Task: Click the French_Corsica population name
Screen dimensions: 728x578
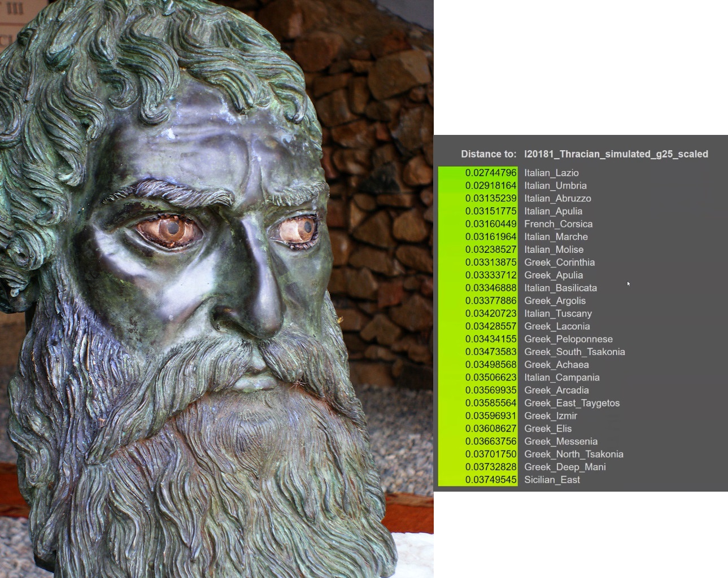Action: coord(558,224)
